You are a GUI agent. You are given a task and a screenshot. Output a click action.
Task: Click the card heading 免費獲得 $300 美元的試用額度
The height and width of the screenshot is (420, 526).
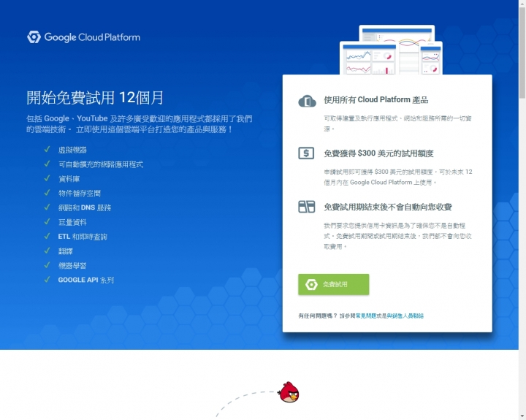[378, 153]
